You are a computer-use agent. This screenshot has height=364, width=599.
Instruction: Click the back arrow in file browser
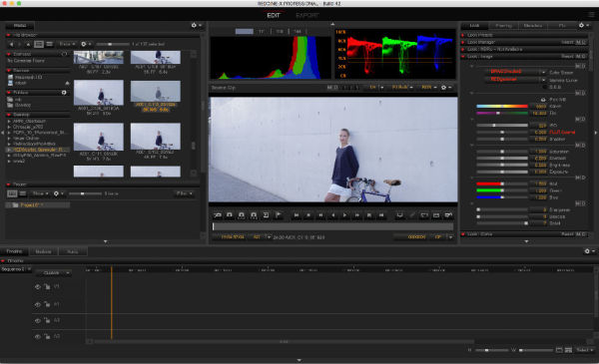[11, 44]
